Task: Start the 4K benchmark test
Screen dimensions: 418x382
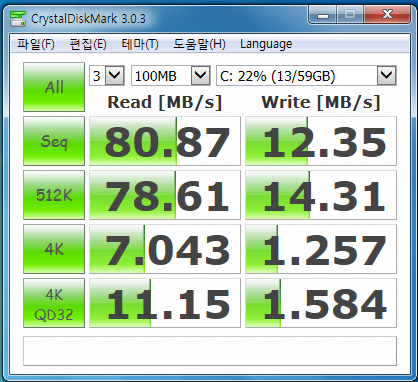Action: coord(54,249)
